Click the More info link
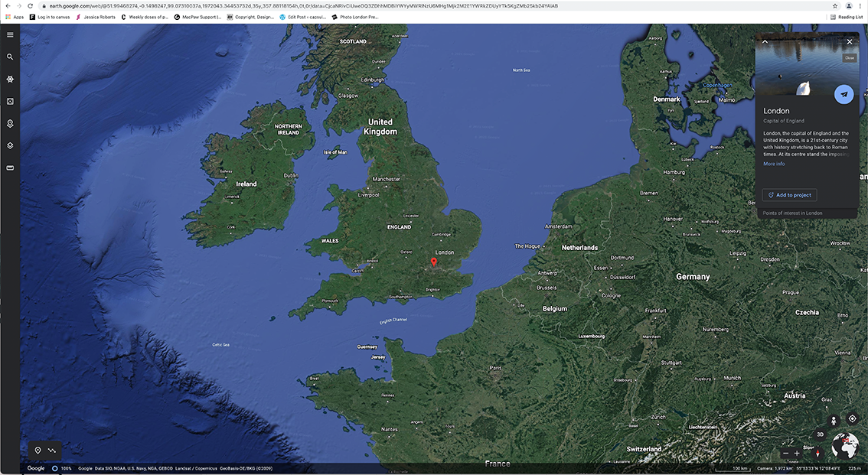Screen dimensions: 868x475 (x=774, y=164)
